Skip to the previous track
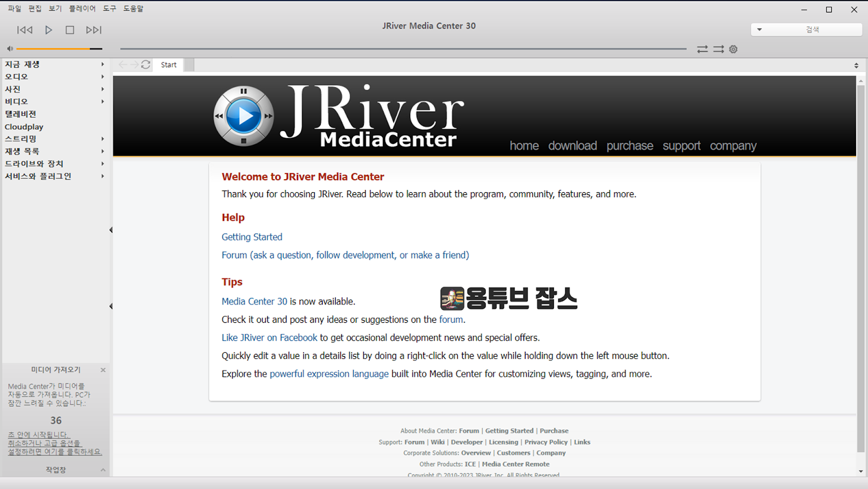868x489 pixels. pyautogui.click(x=24, y=30)
